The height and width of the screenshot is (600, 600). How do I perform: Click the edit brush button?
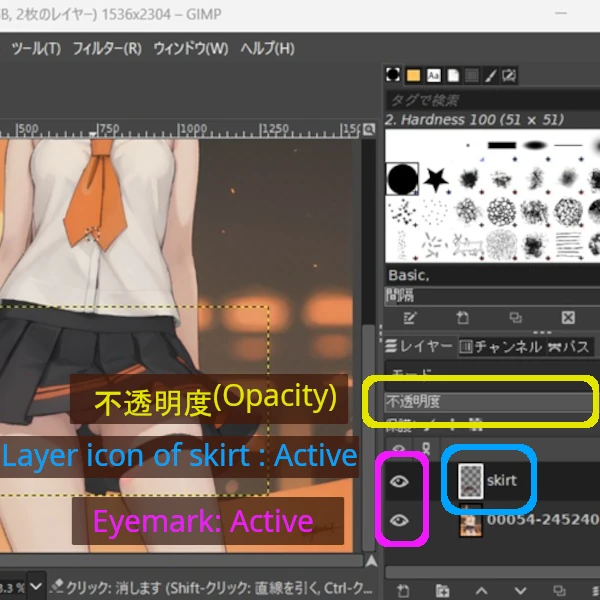click(409, 318)
